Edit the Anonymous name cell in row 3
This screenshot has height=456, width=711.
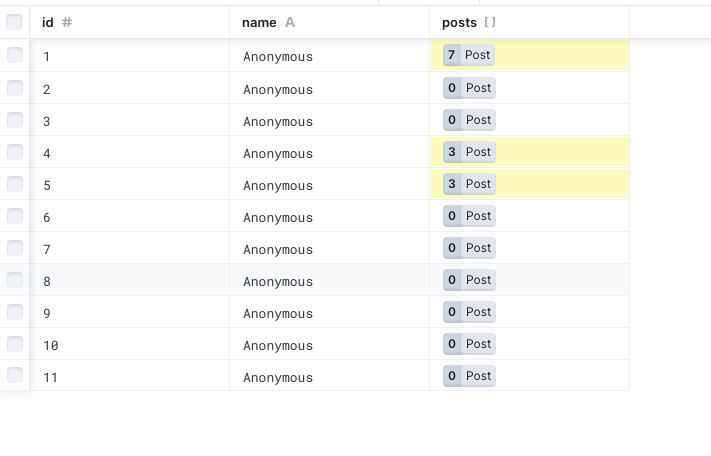pyautogui.click(x=330, y=120)
